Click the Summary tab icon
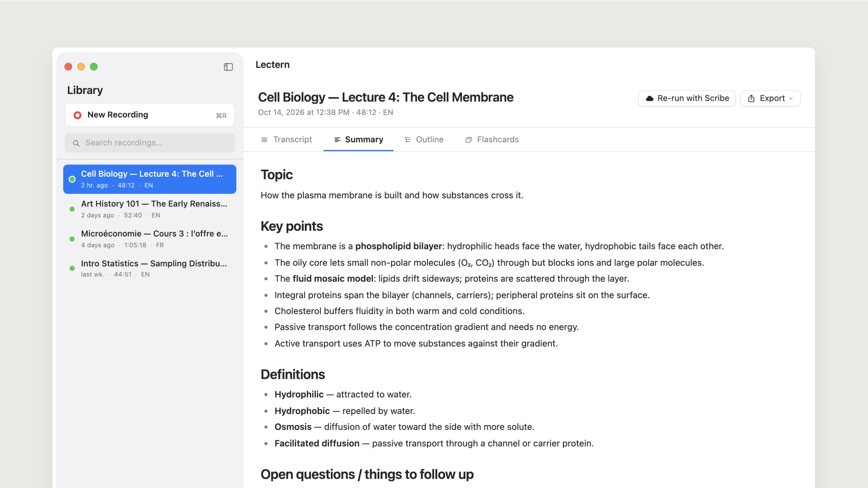This screenshot has height=488, width=868. click(337, 140)
